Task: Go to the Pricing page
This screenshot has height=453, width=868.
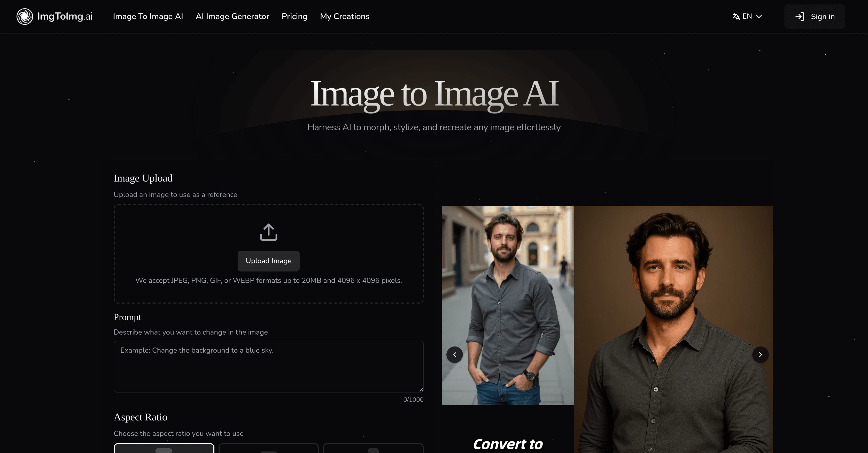Action: 295,16
